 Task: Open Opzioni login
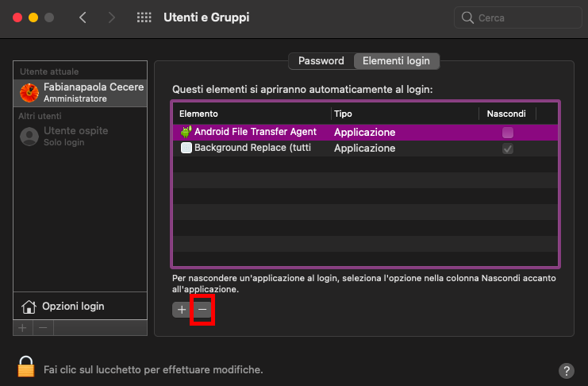tap(80, 306)
